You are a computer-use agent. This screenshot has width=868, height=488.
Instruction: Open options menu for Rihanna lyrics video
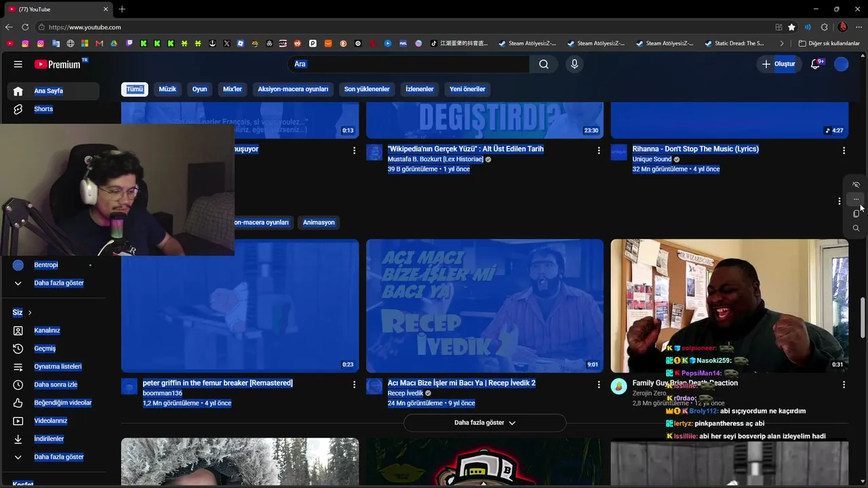coord(844,150)
